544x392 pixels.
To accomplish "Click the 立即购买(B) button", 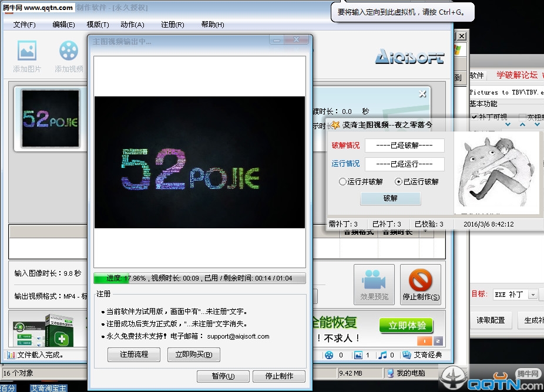I will pos(194,354).
